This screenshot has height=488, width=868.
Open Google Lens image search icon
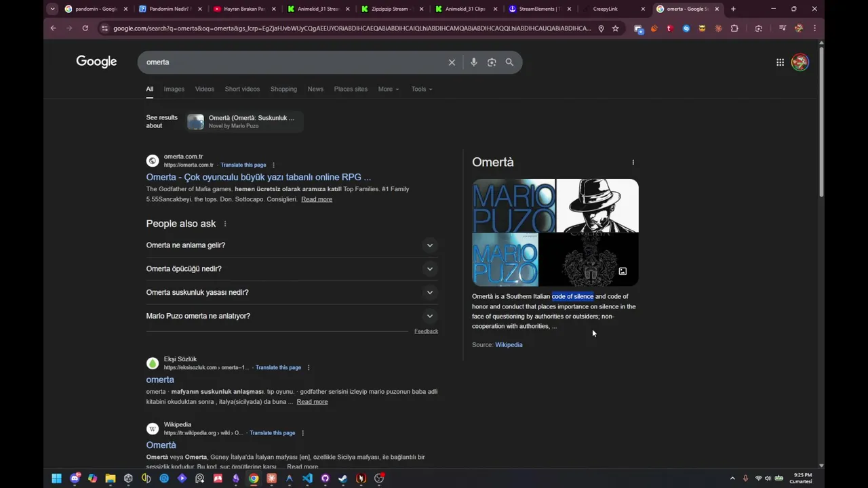tap(492, 62)
